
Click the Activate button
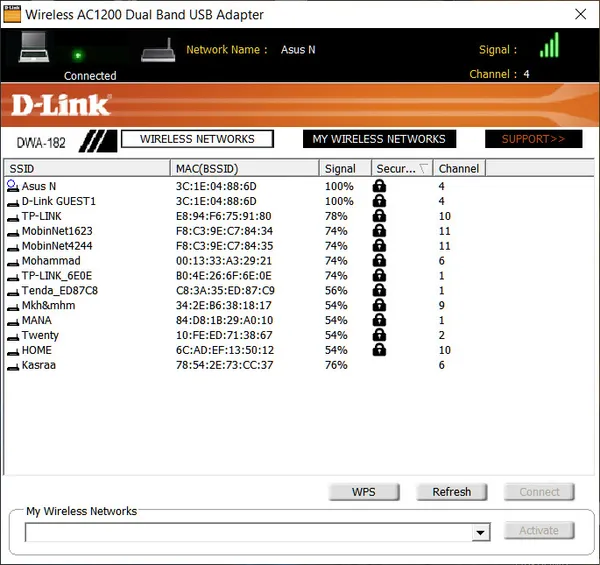539,531
